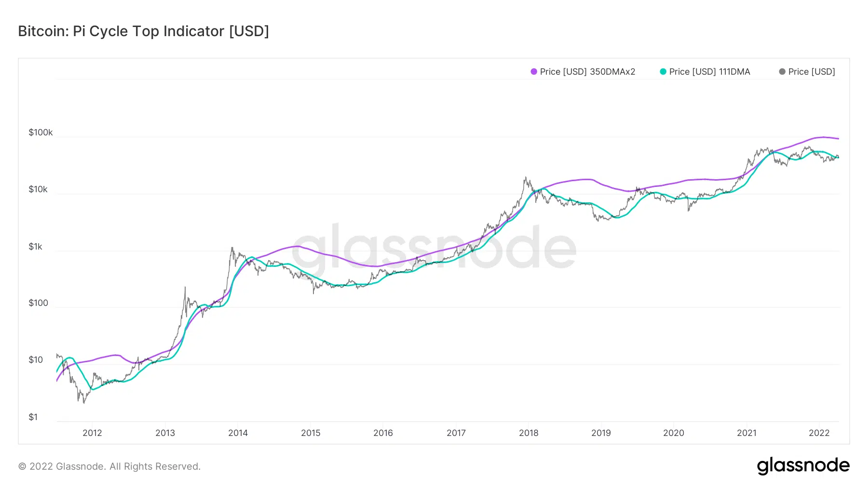
Task: Select the 2017 x-axis label
Action: (x=456, y=433)
